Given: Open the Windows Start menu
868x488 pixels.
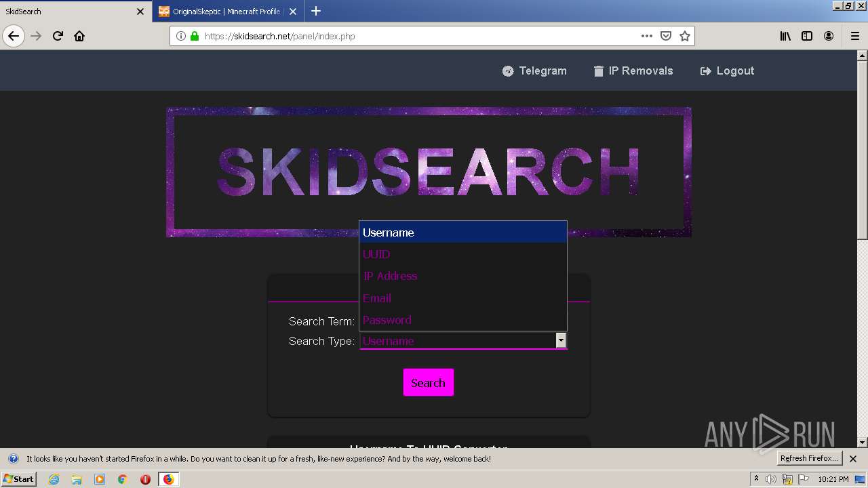Looking at the screenshot, I should [18, 479].
